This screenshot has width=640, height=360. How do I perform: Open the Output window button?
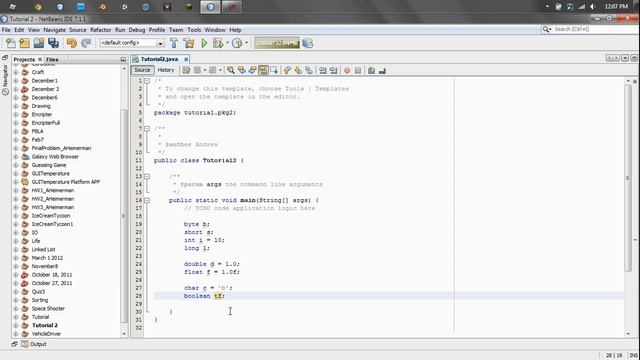click(34, 344)
